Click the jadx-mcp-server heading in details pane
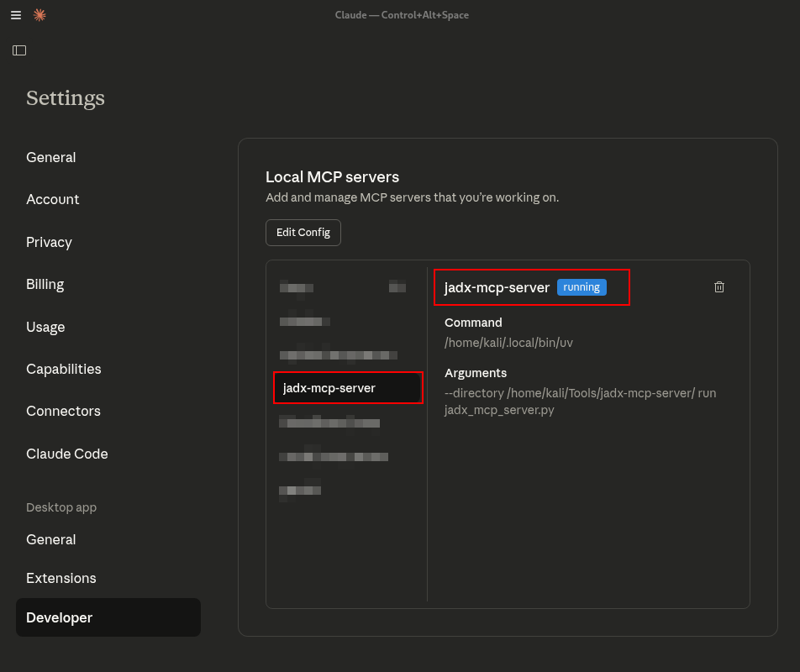The image size is (800, 672). pos(497,287)
